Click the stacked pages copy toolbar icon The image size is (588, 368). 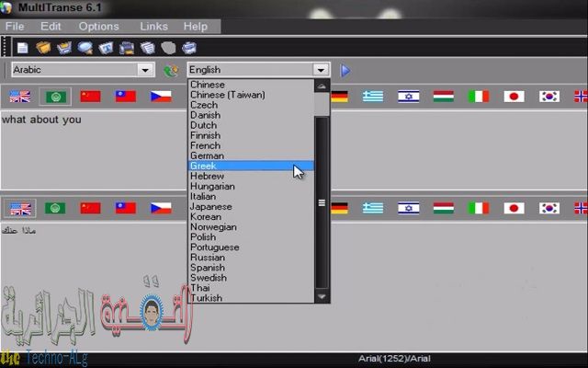point(148,48)
